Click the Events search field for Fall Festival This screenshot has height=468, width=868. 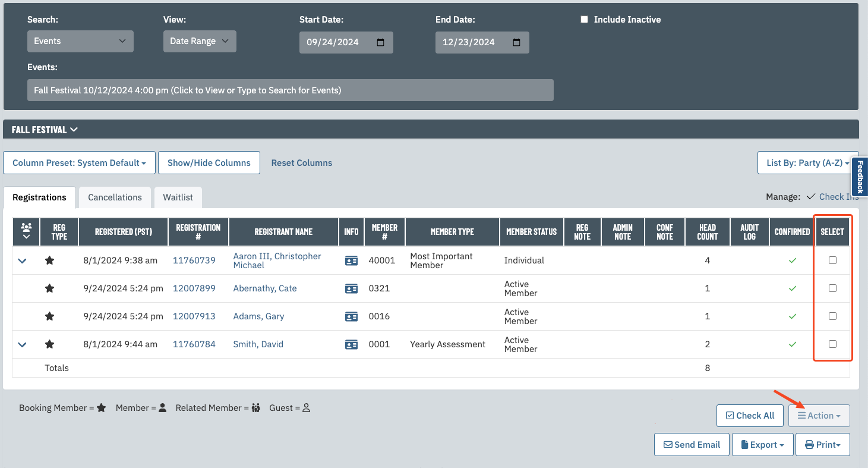291,90
